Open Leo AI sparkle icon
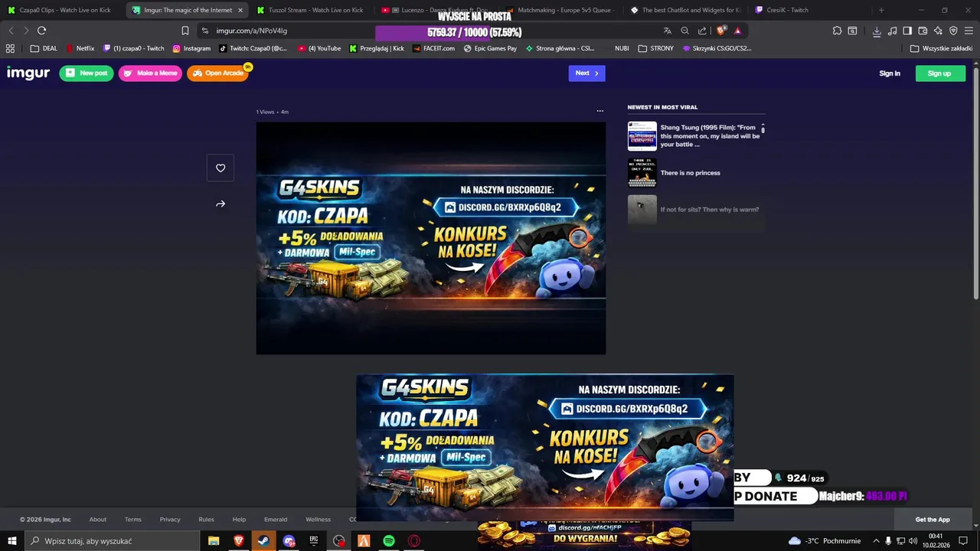The width and height of the screenshot is (980, 551). click(938, 31)
